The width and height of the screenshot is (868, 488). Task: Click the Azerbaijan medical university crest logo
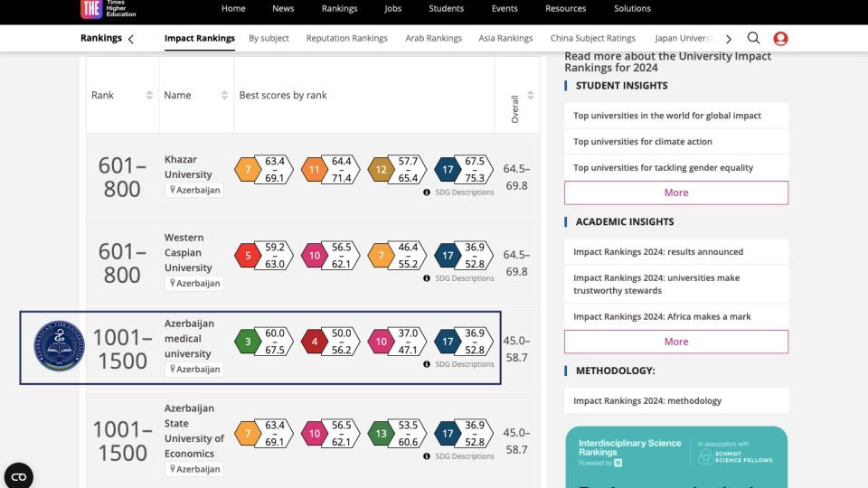pos(59,347)
